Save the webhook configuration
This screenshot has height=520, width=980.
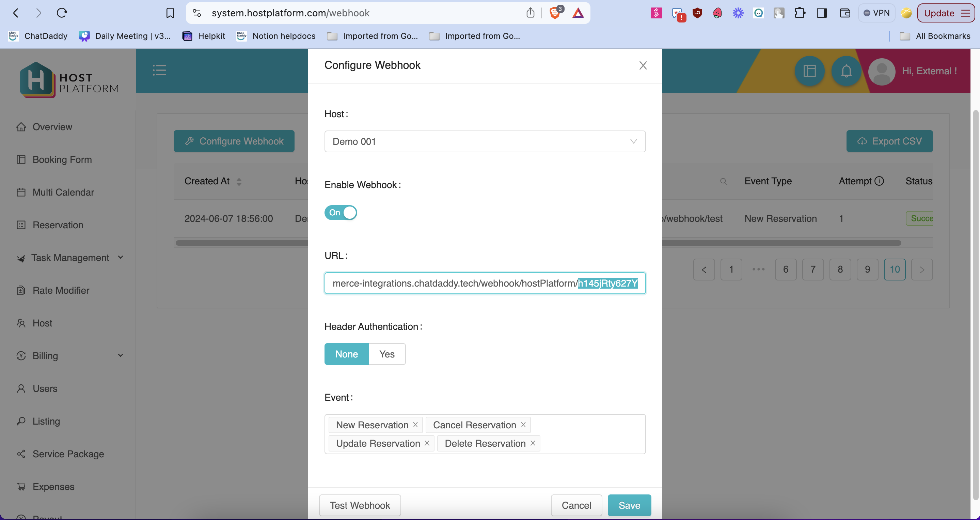click(629, 505)
